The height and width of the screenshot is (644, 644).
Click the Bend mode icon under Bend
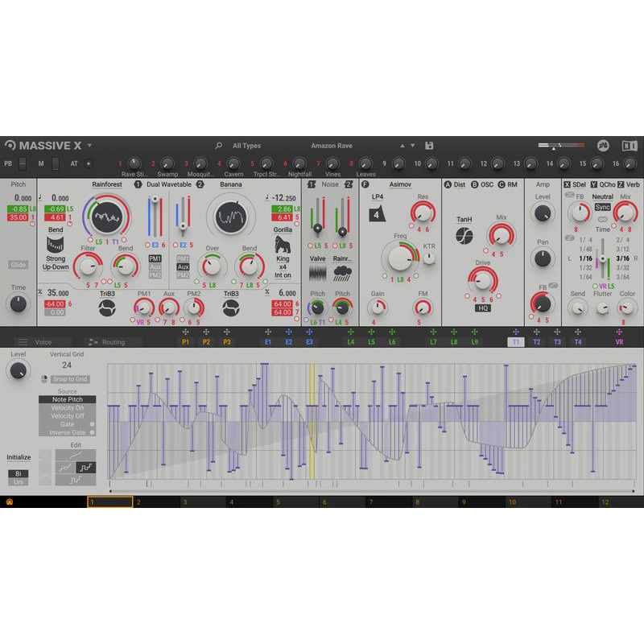(56, 245)
